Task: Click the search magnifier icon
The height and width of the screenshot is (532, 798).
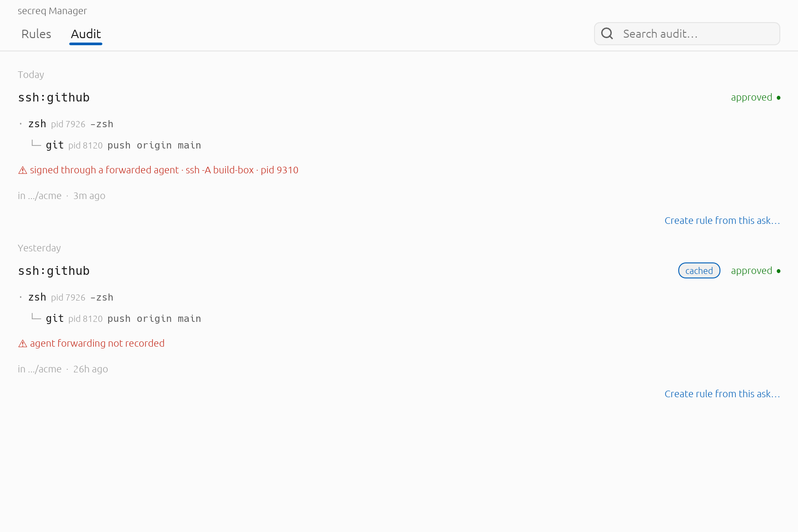Action: [607, 34]
